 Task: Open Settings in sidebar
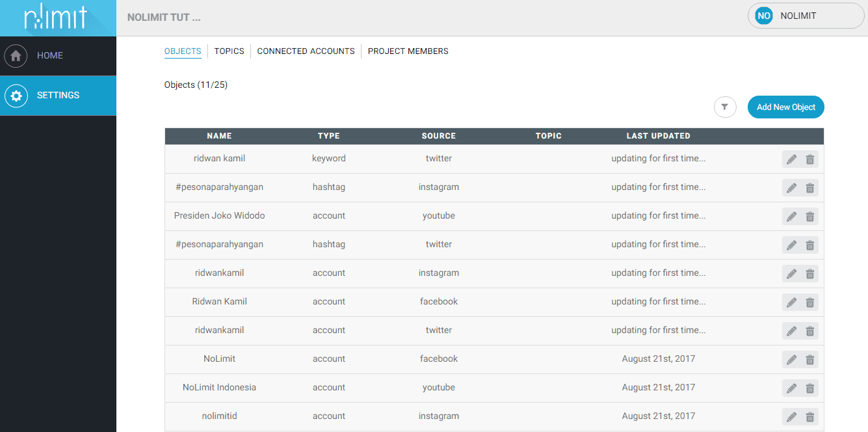coord(58,96)
